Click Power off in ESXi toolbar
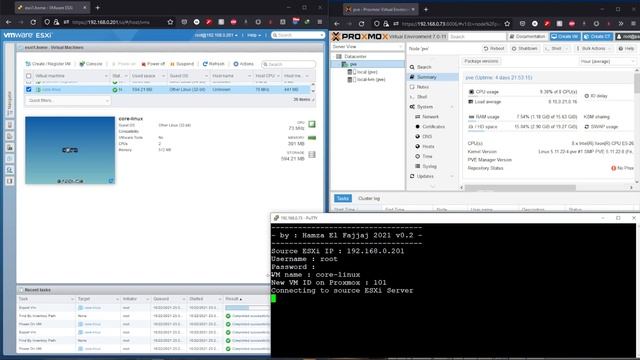This screenshot has width=640, height=360. click(153, 64)
